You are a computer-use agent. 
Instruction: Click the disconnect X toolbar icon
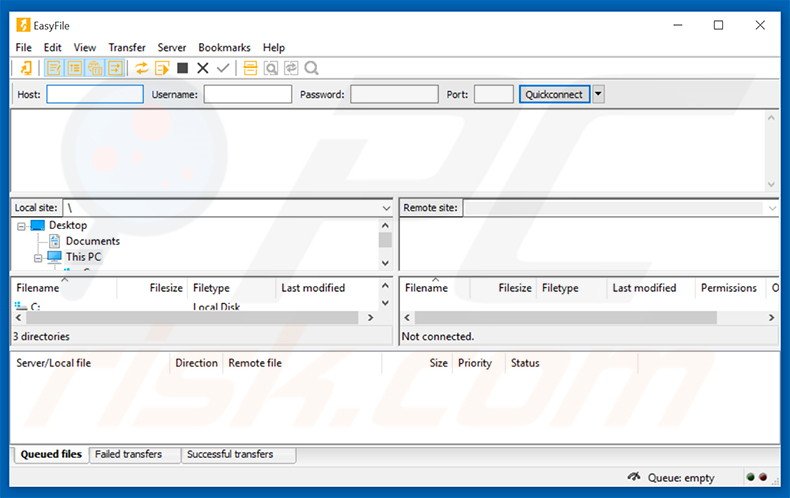click(x=203, y=68)
